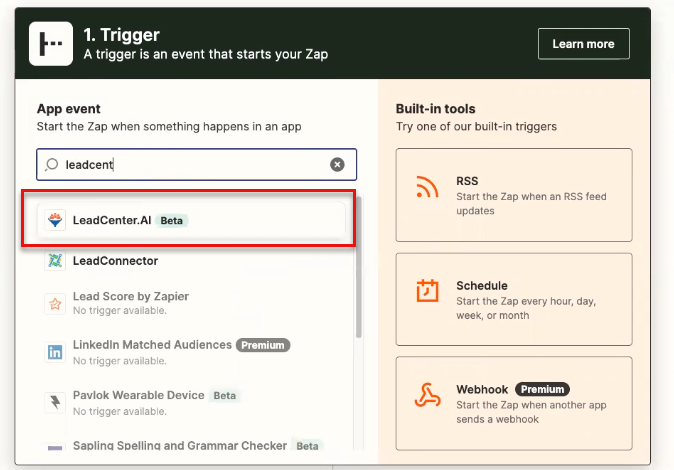Choose LeadConnector app result
This screenshot has height=470, width=674.
[x=191, y=261]
